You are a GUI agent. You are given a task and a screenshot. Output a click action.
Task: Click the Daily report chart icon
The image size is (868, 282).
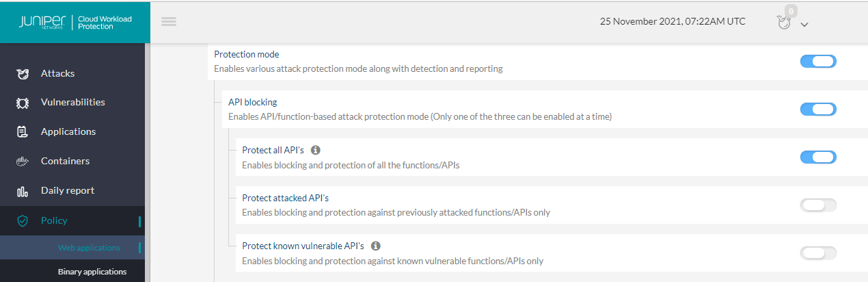[22, 191]
